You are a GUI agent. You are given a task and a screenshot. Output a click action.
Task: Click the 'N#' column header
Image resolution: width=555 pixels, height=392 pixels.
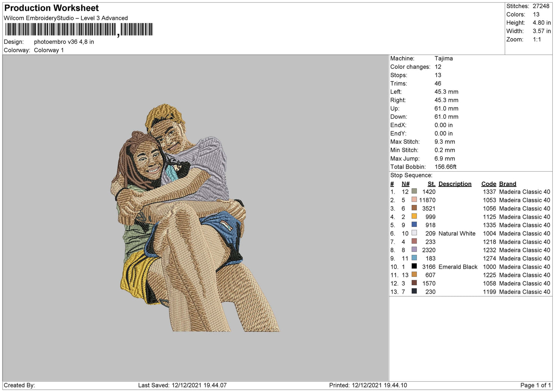pos(406,184)
